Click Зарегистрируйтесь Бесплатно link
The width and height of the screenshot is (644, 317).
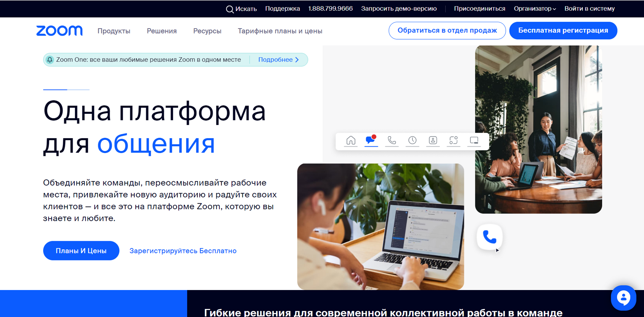click(183, 251)
